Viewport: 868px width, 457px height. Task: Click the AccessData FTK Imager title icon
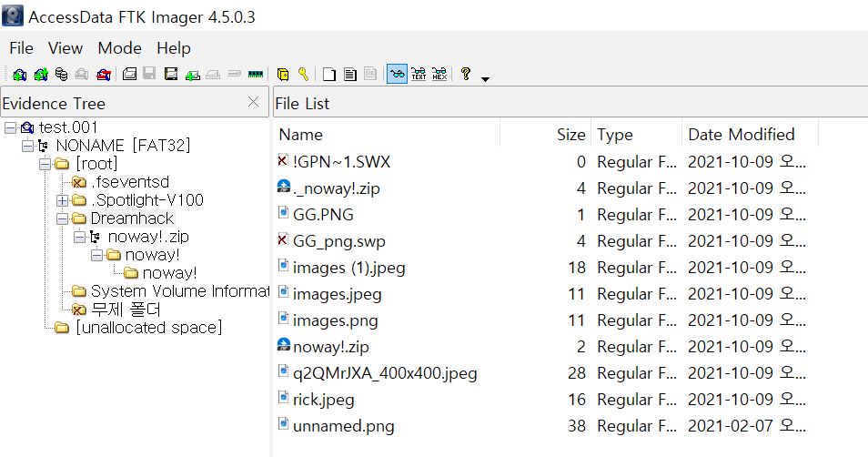coord(13,16)
